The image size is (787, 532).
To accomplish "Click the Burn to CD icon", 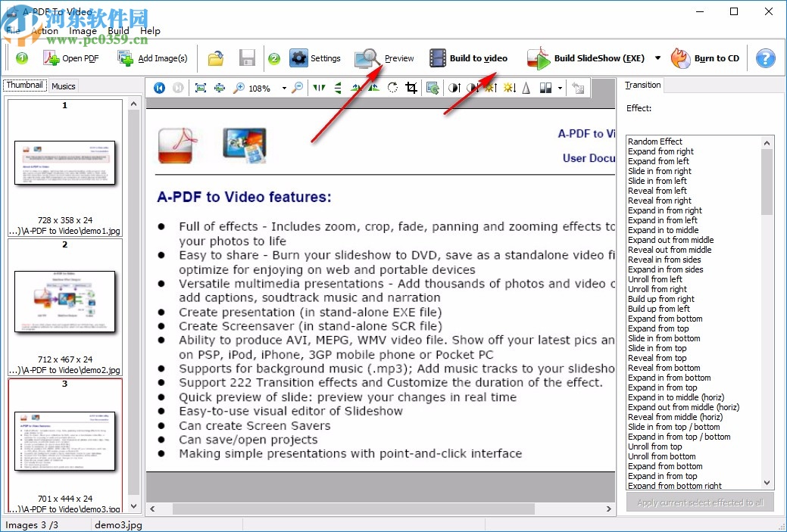I will tap(680, 58).
